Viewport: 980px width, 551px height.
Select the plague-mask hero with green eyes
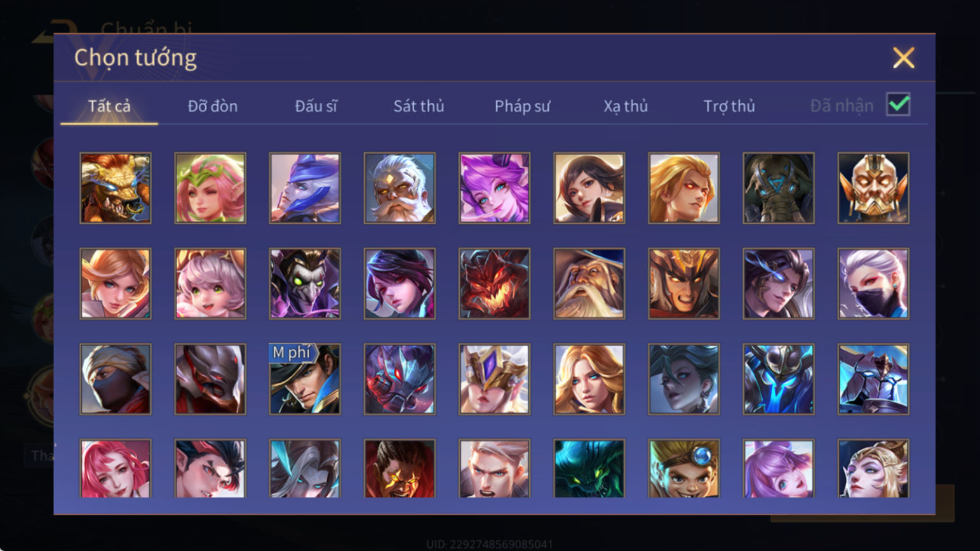click(x=305, y=284)
